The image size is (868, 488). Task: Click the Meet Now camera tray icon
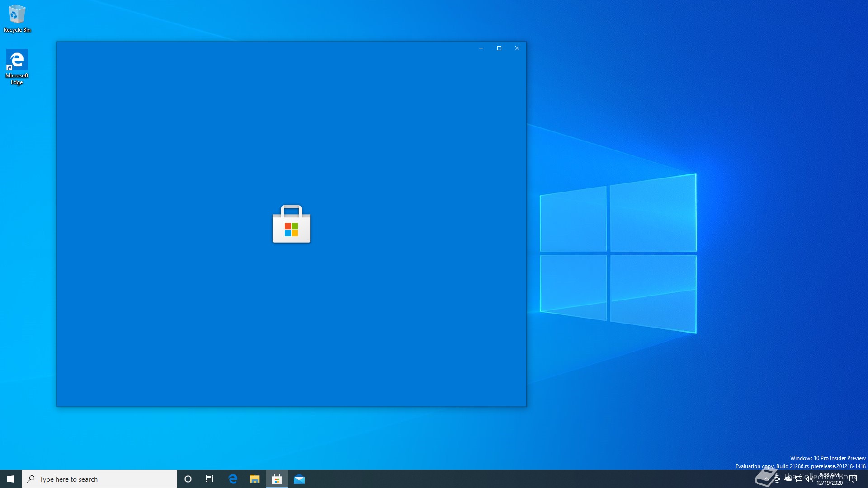coord(777,479)
